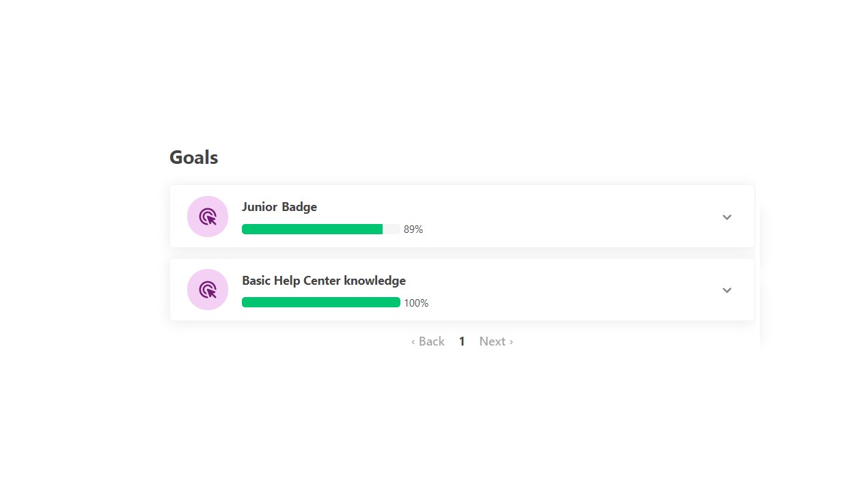Select the Junior Badge goal card
This screenshot has height=504, width=865.
[x=462, y=216]
